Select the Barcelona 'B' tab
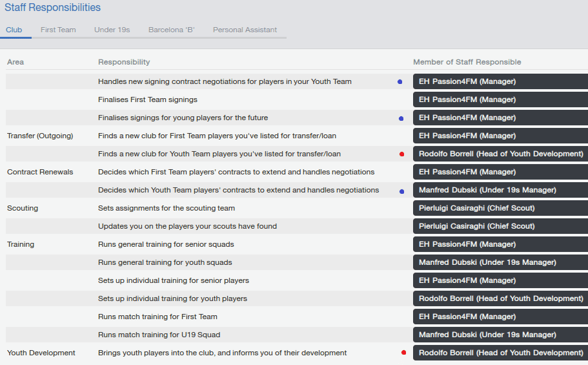This screenshot has height=365, width=588. coord(171,30)
